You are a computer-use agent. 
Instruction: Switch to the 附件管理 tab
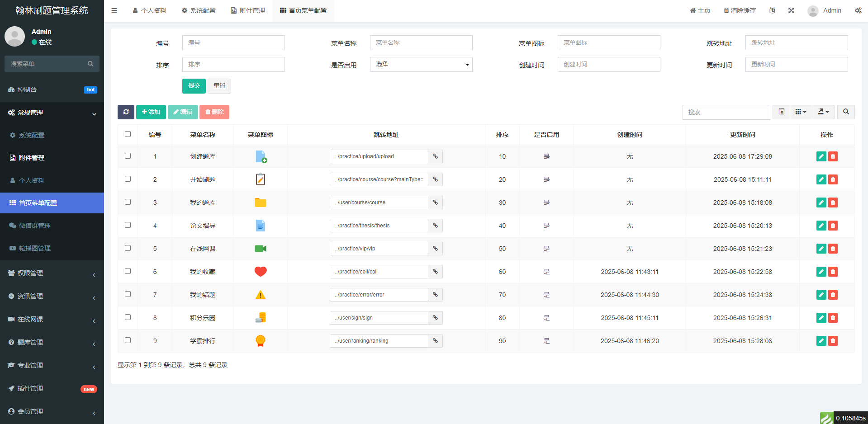click(x=248, y=10)
